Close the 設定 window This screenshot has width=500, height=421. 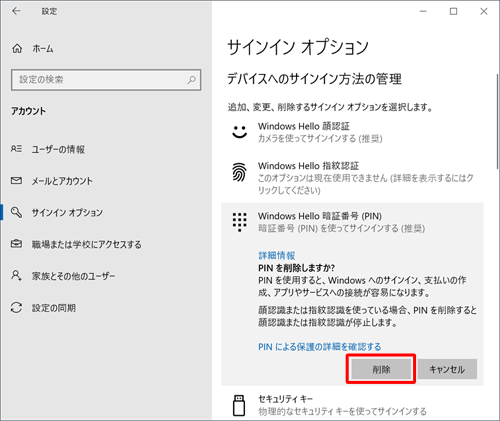[x=484, y=11]
